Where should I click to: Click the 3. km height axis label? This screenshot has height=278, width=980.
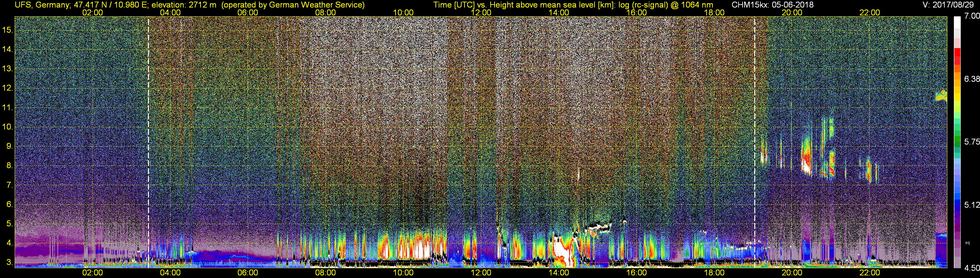point(9,262)
